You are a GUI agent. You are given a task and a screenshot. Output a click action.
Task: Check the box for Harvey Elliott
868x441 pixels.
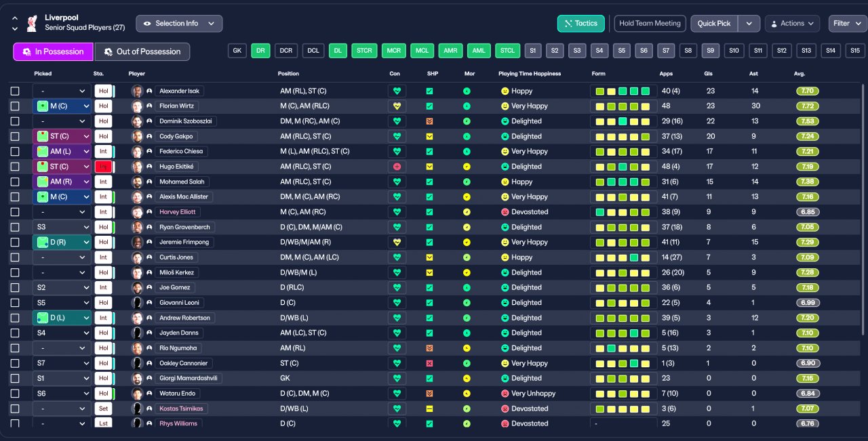point(15,212)
